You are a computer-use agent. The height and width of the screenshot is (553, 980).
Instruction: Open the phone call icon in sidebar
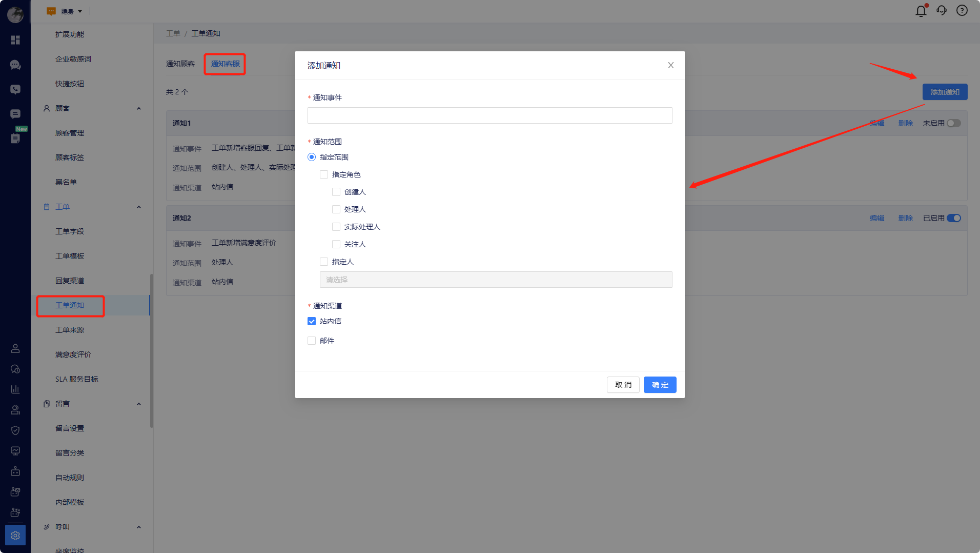tap(15, 89)
